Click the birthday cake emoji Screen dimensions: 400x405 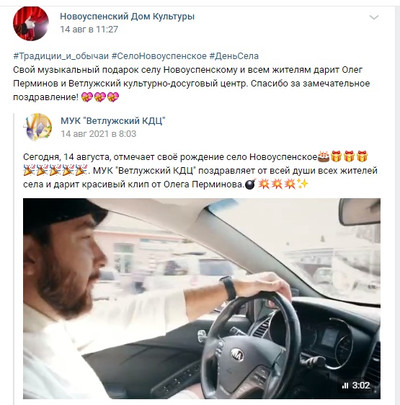click(323, 156)
